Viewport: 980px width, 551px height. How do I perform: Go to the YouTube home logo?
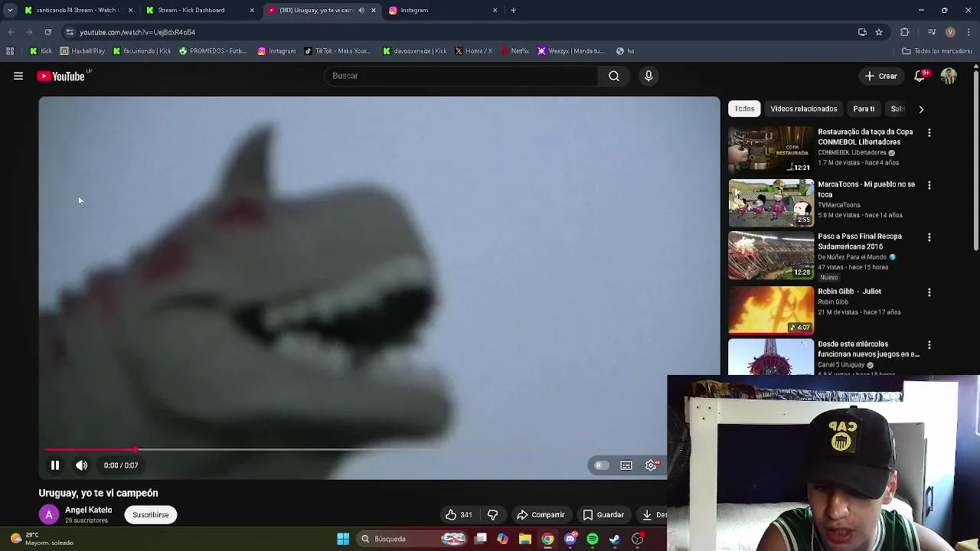point(61,76)
